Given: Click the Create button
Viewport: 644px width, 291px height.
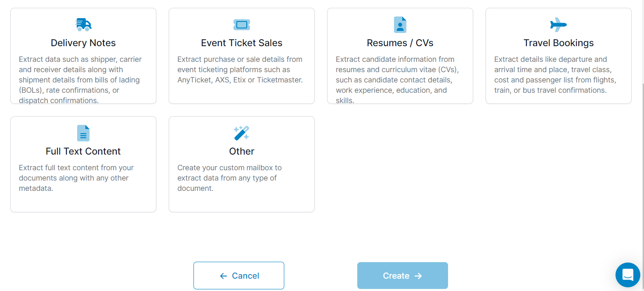Looking at the screenshot, I should [x=402, y=275].
